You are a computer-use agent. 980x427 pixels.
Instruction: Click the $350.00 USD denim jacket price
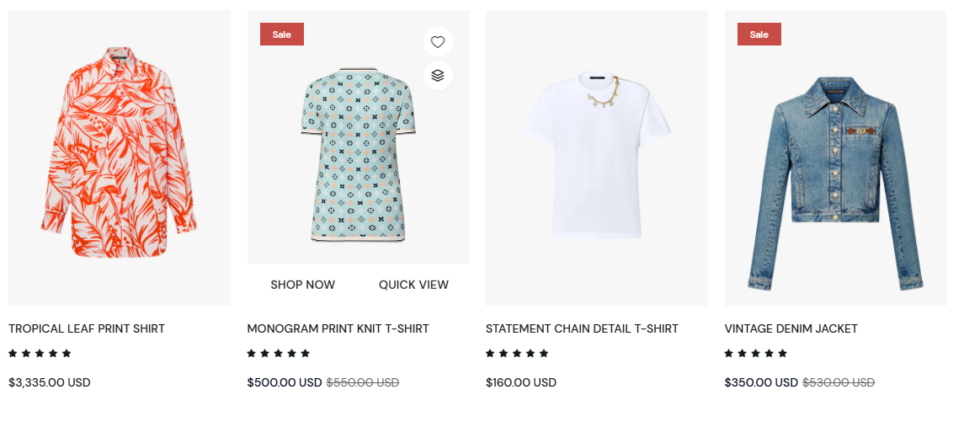click(761, 382)
